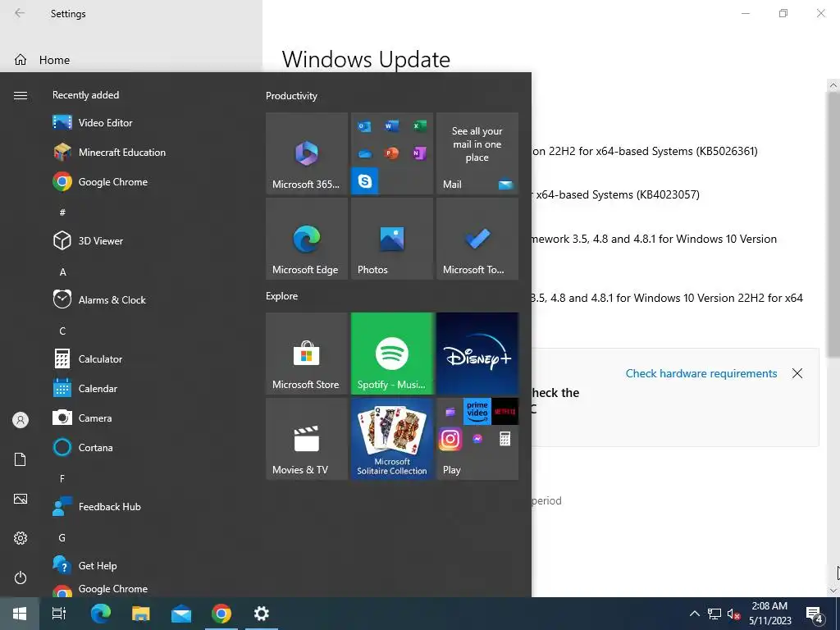Click the Settings back arrow

20,13
